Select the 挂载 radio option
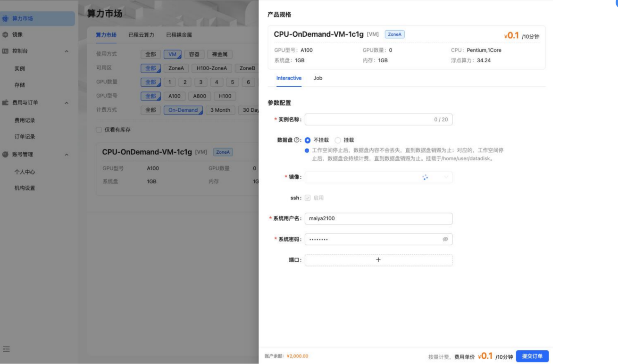 point(338,140)
